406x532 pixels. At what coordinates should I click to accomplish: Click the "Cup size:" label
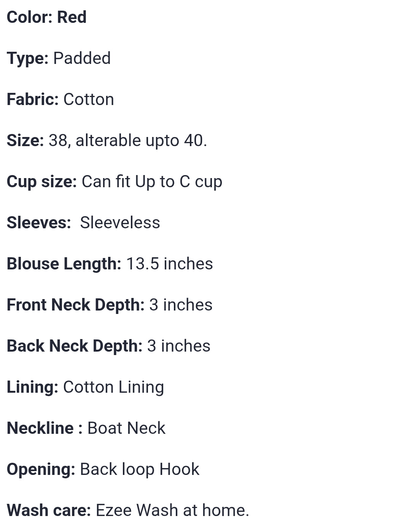coord(42,182)
